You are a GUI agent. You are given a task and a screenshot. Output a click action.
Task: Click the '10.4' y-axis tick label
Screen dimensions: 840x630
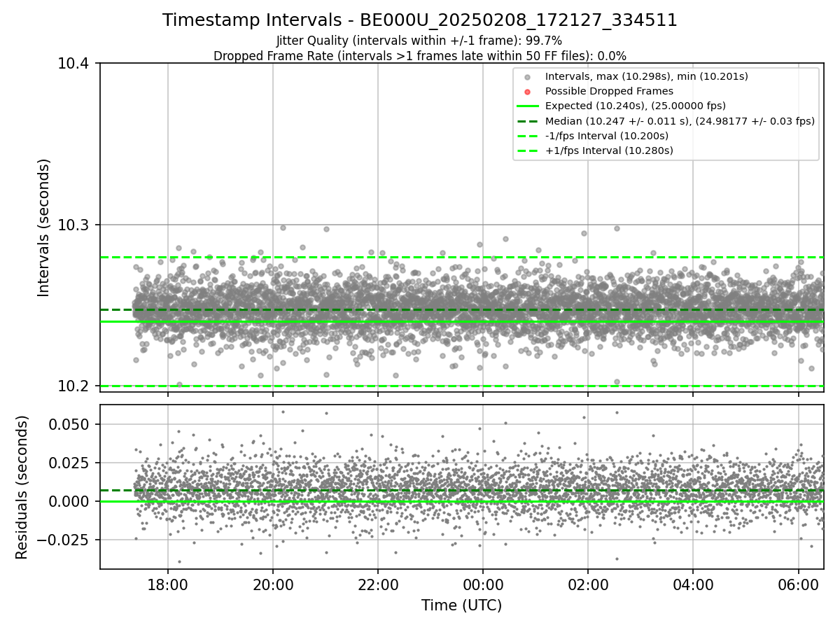[x=75, y=64]
